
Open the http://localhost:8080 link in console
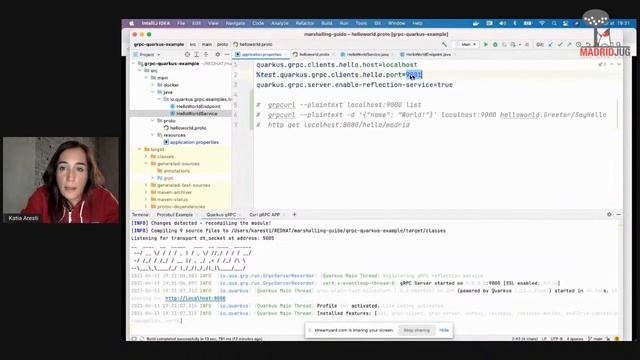click(195, 298)
